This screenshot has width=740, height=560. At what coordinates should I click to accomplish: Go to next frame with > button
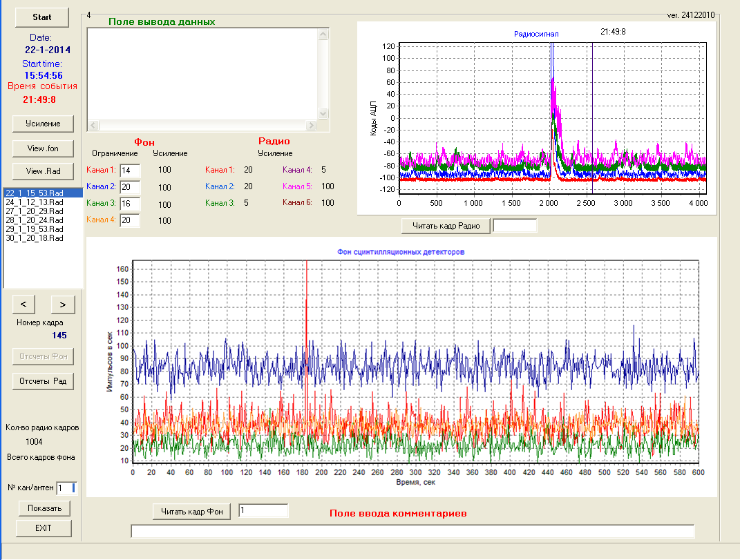[62, 305]
